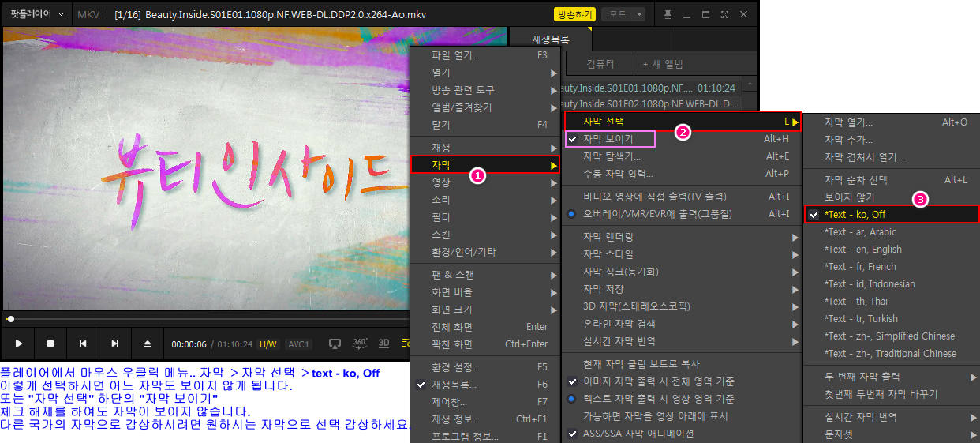Expand the 자막 스타일 submenu
This screenshot has height=443, width=980.
click(x=608, y=254)
